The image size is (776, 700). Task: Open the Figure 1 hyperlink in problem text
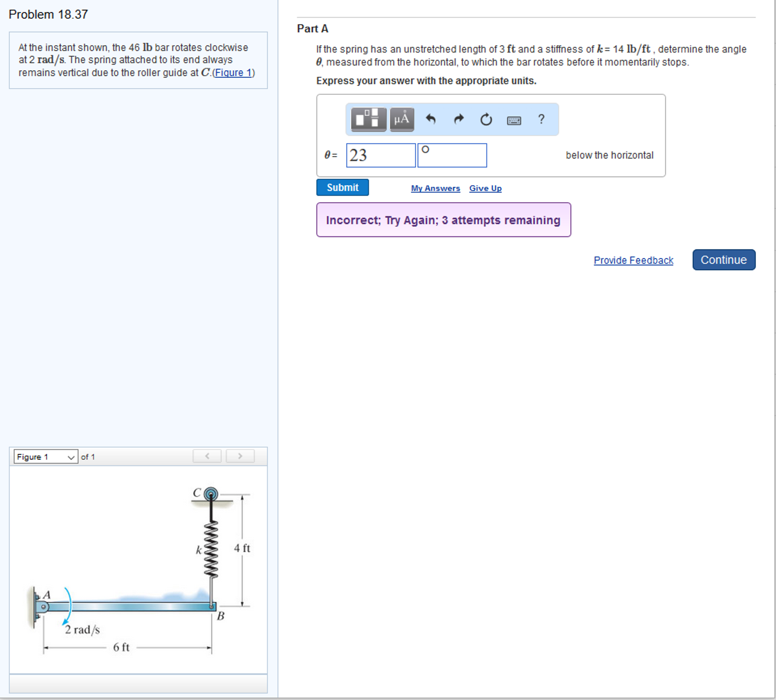tap(233, 73)
